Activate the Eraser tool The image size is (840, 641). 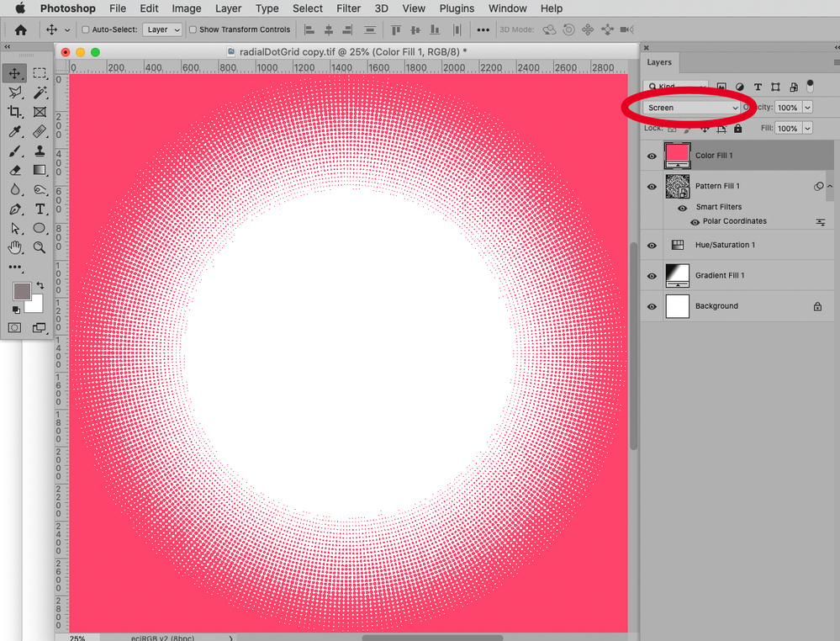pyautogui.click(x=14, y=169)
